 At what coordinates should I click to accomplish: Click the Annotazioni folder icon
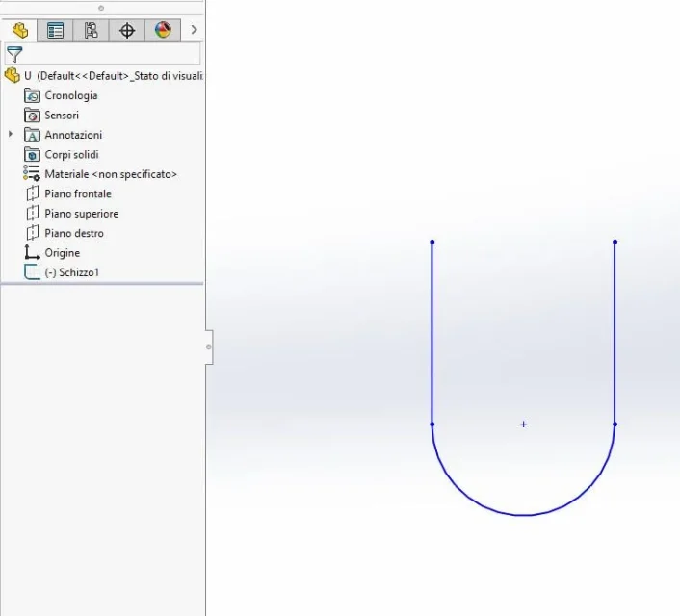pos(32,135)
